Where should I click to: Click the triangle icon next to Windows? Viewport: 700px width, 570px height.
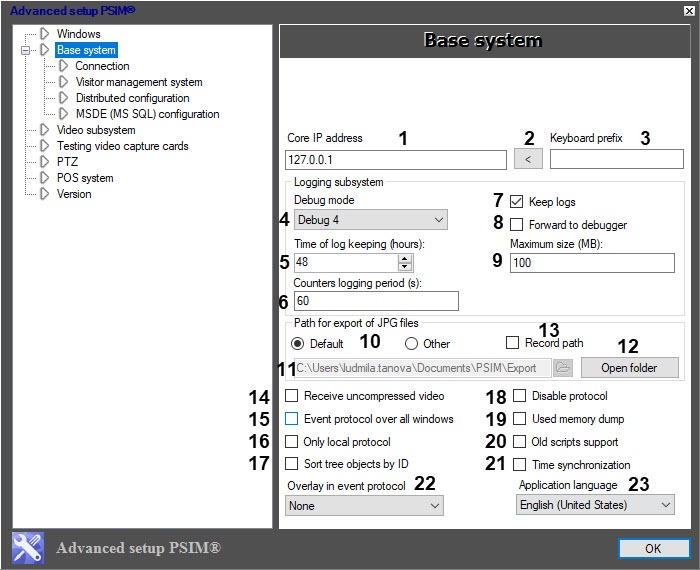point(44,33)
